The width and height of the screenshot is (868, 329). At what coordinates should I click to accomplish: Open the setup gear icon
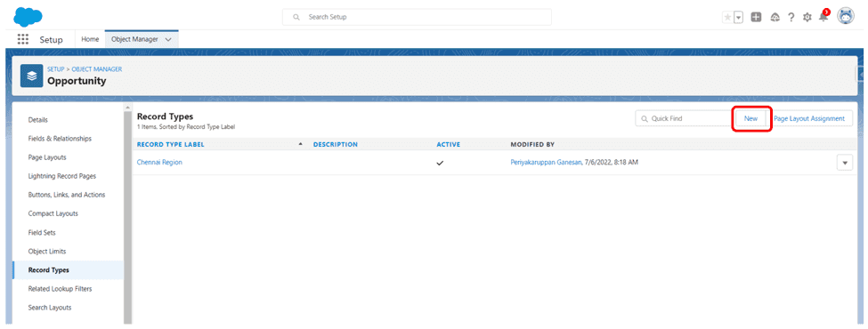[807, 17]
